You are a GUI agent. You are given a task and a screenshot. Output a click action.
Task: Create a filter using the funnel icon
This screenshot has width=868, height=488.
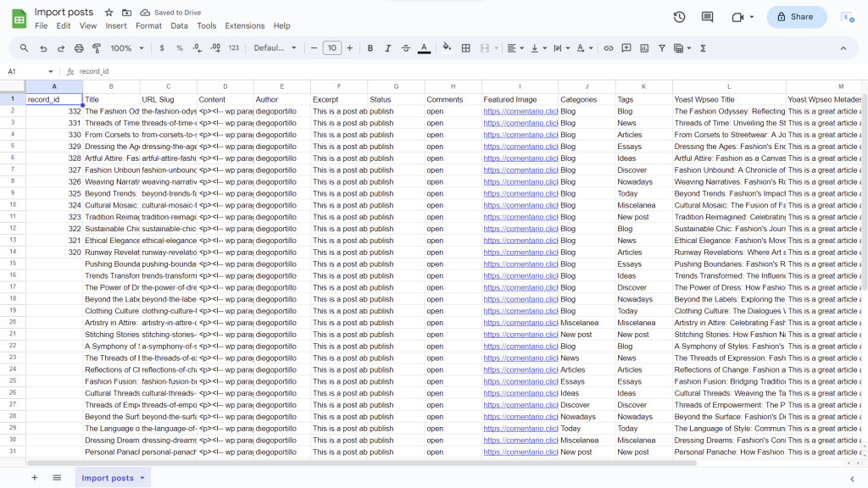(662, 48)
